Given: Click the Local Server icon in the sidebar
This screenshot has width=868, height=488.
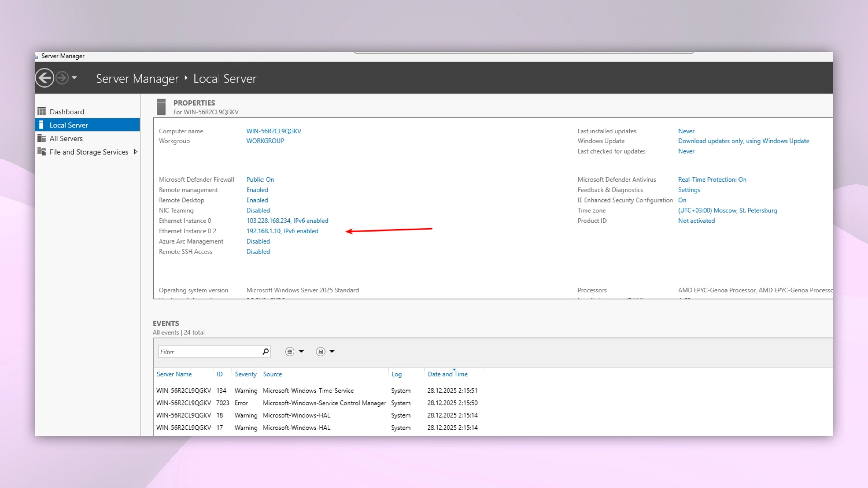Looking at the screenshot, I should [42, 125].
